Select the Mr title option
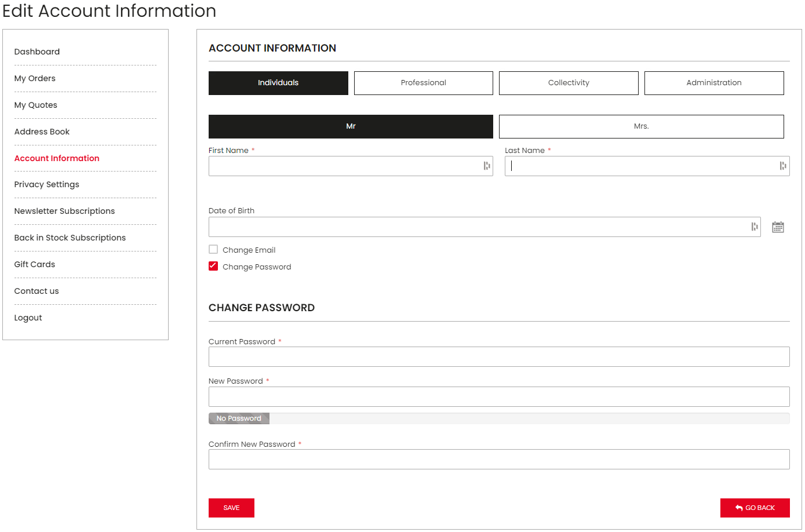 351,126
